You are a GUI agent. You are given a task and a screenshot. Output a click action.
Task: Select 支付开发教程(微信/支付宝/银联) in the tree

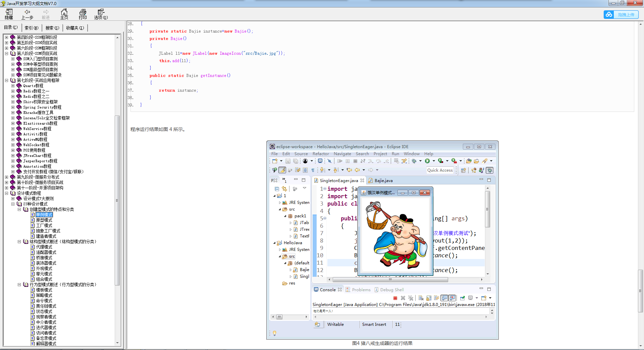[x=53, y=172]
